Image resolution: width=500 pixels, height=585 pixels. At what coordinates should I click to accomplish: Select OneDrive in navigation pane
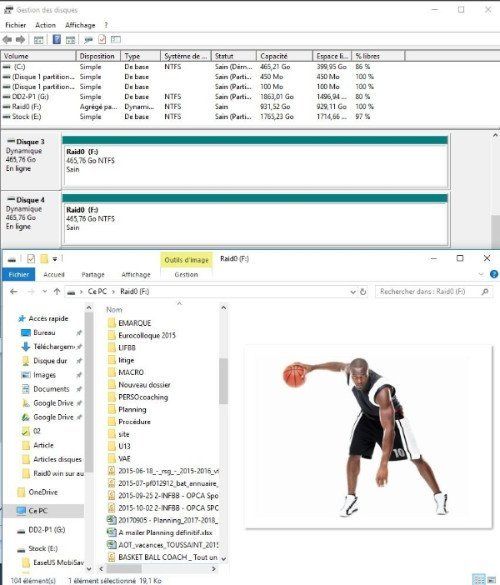43,492
